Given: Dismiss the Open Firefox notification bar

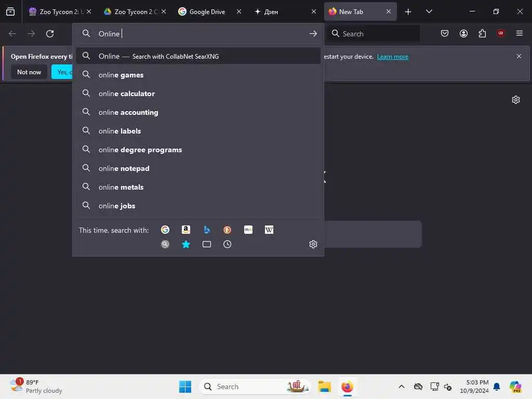Looking at the screenshot, I should (519, 56).
